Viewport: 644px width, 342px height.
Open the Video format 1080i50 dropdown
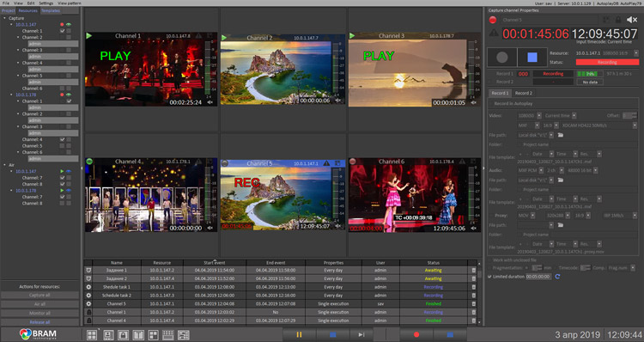click(539, 116)
